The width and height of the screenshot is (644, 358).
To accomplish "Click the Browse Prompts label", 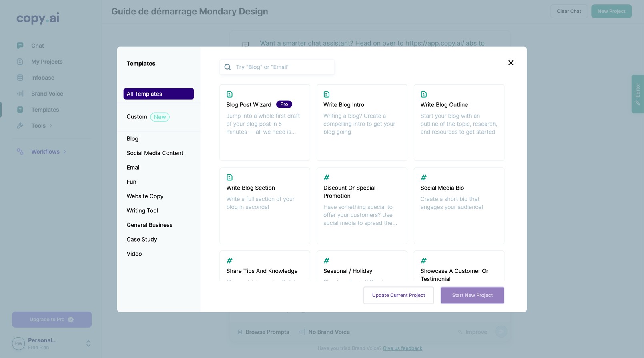I will coord(267,332).
